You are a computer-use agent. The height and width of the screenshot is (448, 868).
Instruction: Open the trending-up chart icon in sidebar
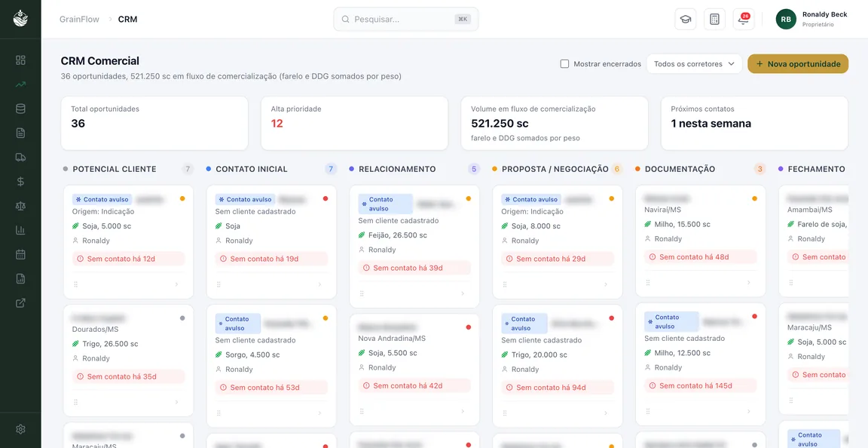pos(20,84)
